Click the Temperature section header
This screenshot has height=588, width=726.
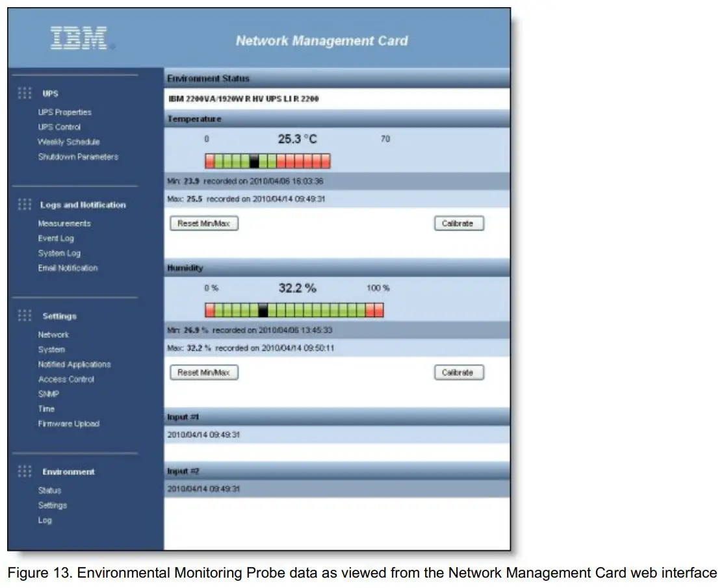(x=337, y=119)
